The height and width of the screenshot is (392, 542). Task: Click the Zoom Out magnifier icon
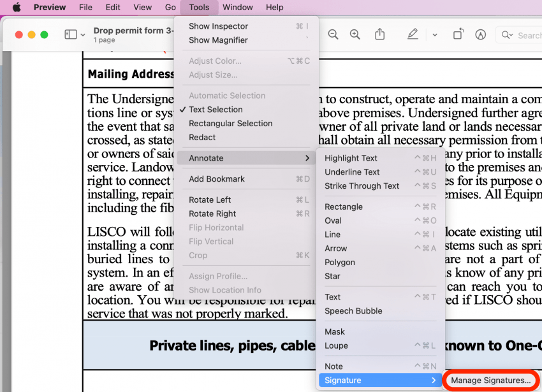tap(333, 35)
